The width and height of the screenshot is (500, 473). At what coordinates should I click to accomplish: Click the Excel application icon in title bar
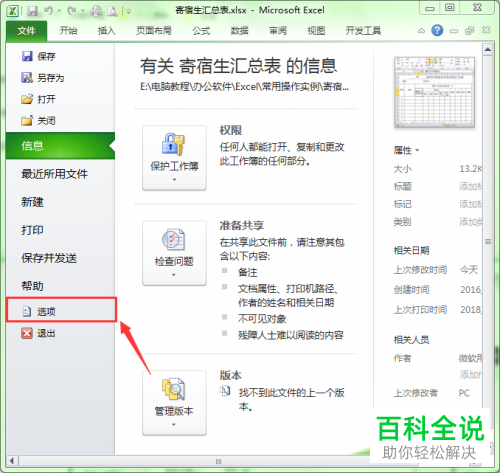(13, 11)
